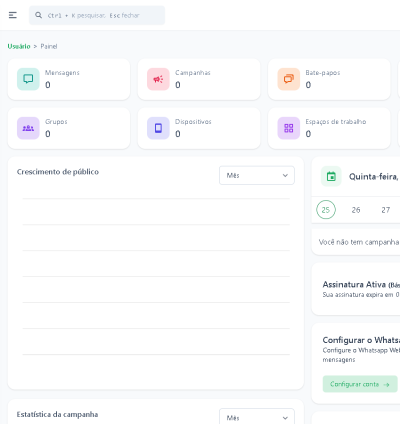Click the Dispositivos phone icon

[158, 128]
